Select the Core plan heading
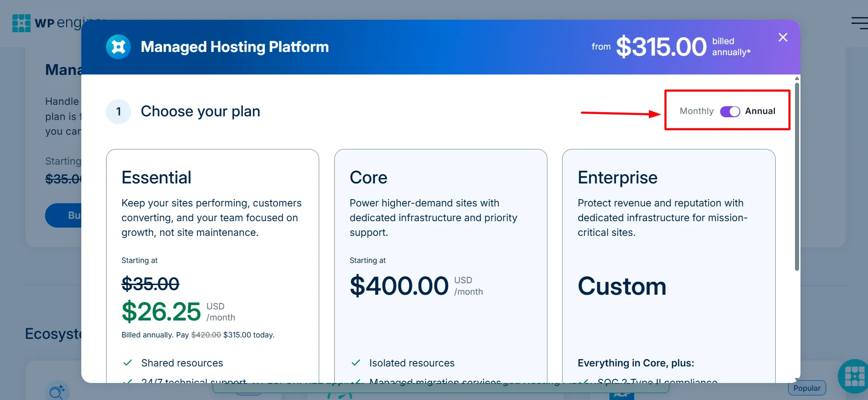This screenshot has height=400, width=868. pos(368,177)
